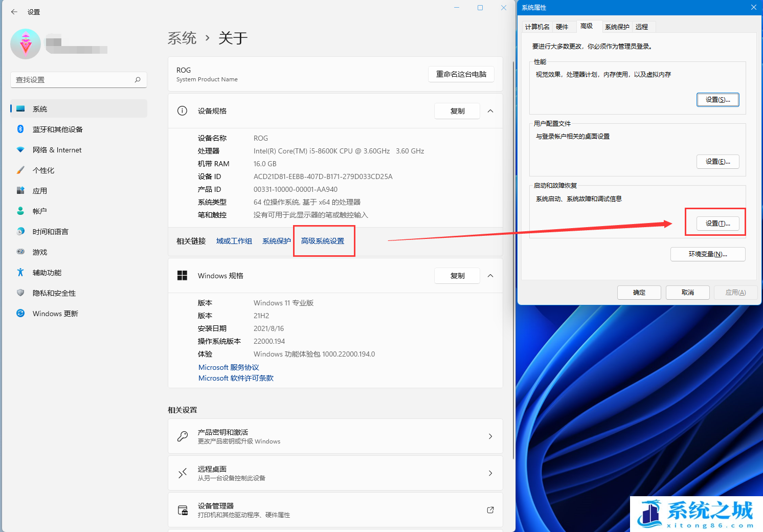
Task: Click 重命名这台电脑 button
Action: [461, 74]
